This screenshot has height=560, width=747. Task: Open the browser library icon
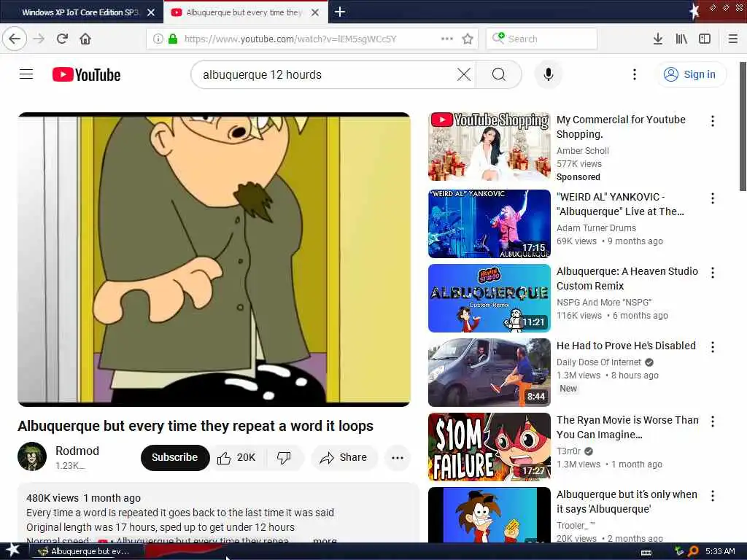tap(681, 39)
